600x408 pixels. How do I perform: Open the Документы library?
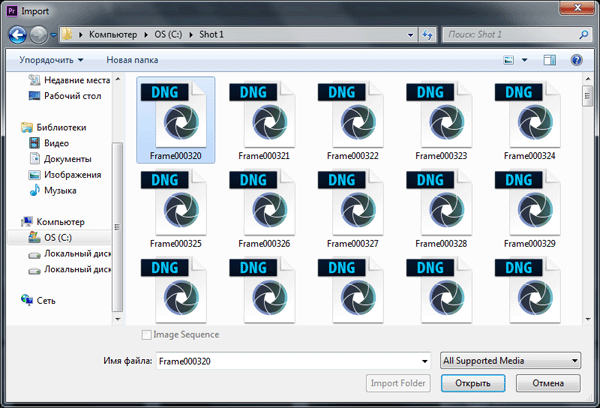60,159
